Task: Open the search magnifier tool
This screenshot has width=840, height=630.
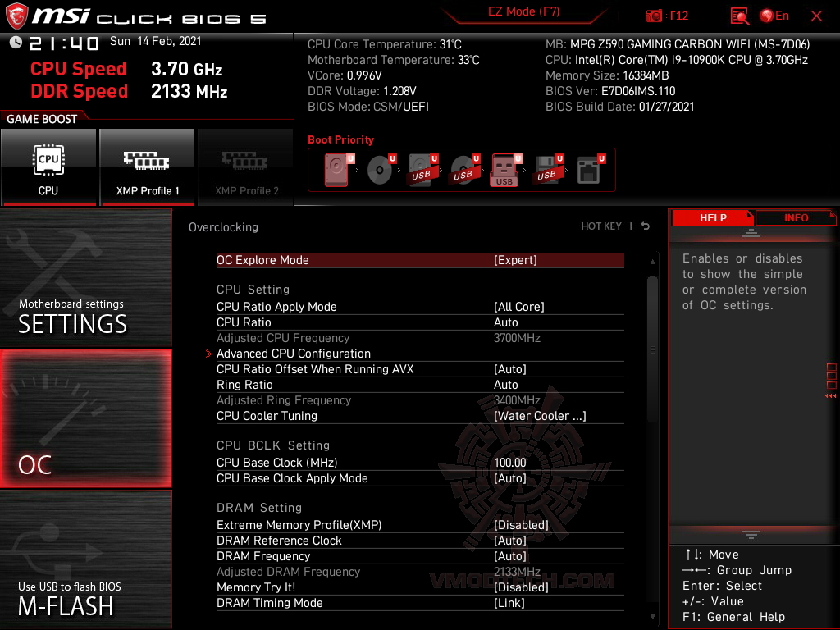Action: (x=738, y=16)
